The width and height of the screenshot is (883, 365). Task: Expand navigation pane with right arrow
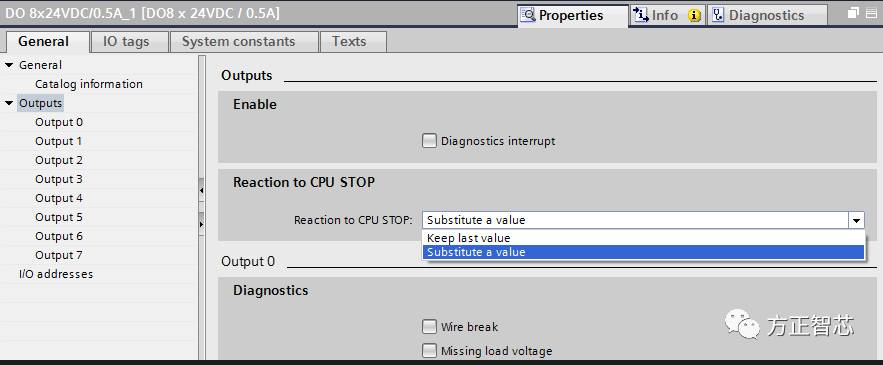pos(202,224)
